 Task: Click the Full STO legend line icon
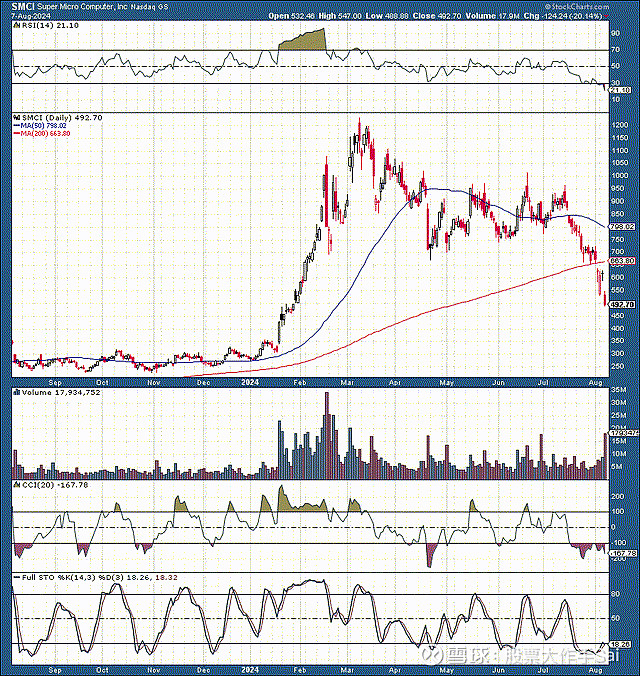[x=17, y=577]
